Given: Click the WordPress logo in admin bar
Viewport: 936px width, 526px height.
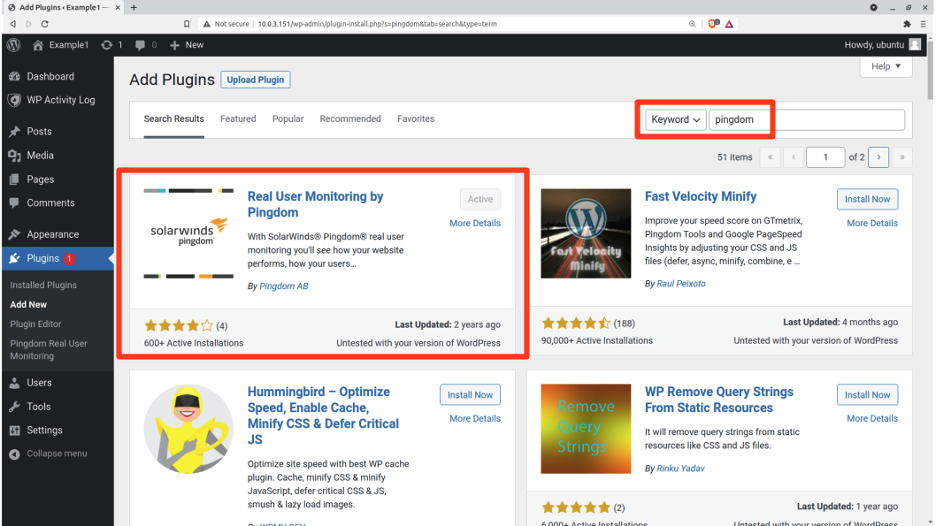Looking at the screenshot, I should [x=13, y=45].
